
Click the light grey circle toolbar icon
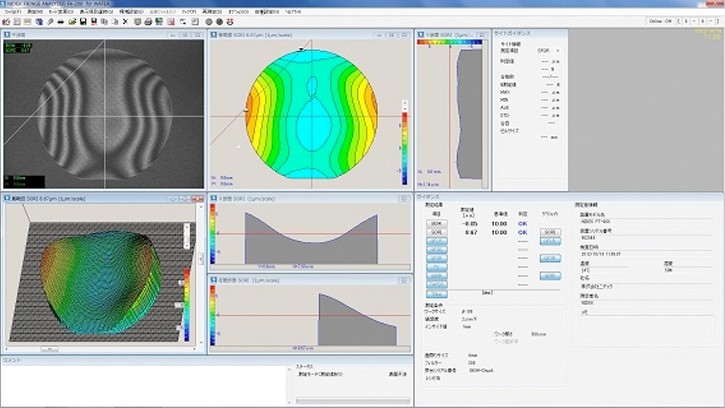[209, 22]
